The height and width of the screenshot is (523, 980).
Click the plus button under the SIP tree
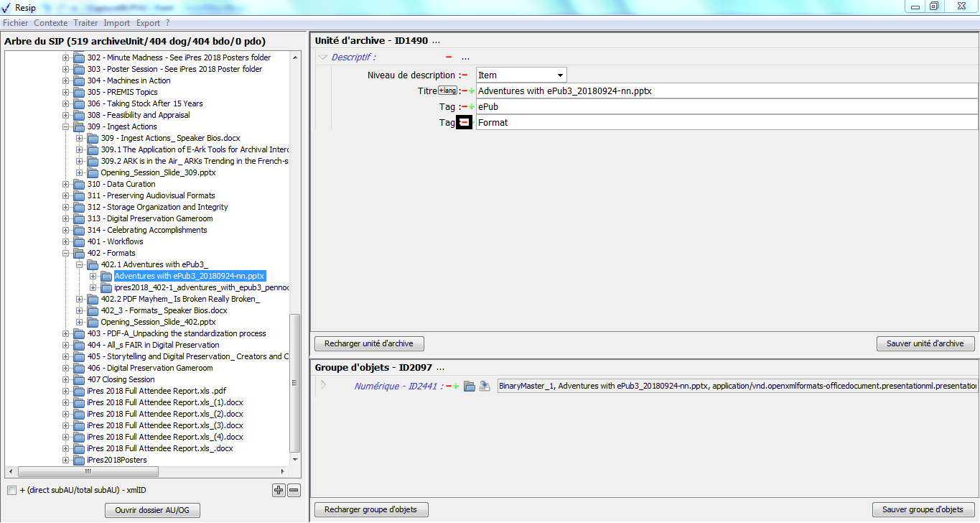(279, 491)
